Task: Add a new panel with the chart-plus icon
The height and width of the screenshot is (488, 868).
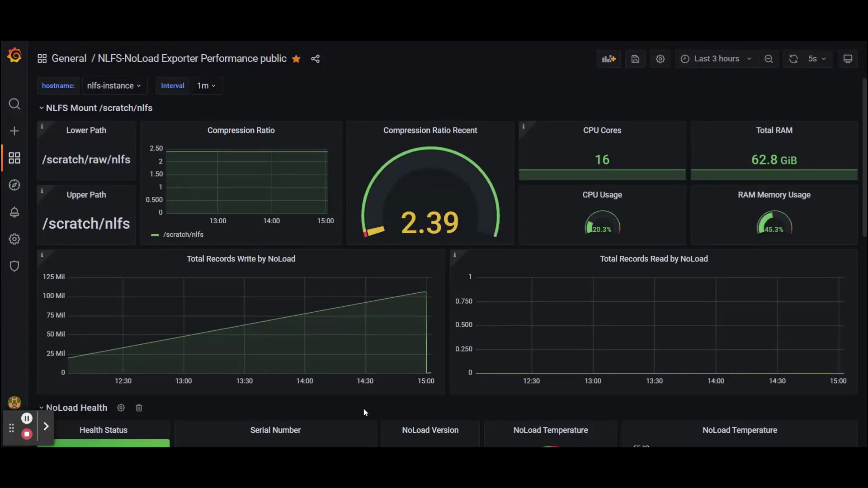Action: 609,59
